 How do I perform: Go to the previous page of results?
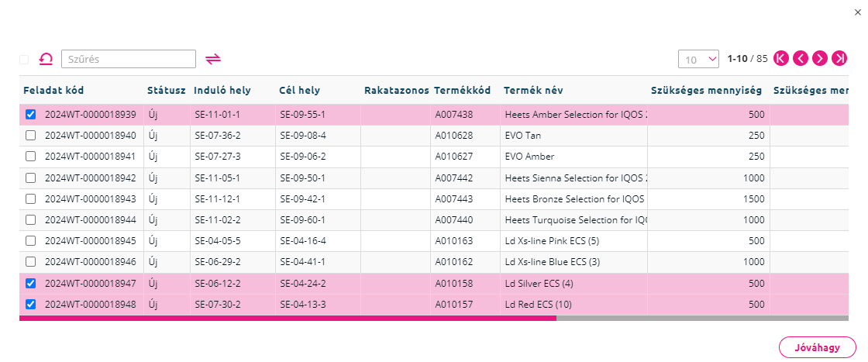pos(801,58)
